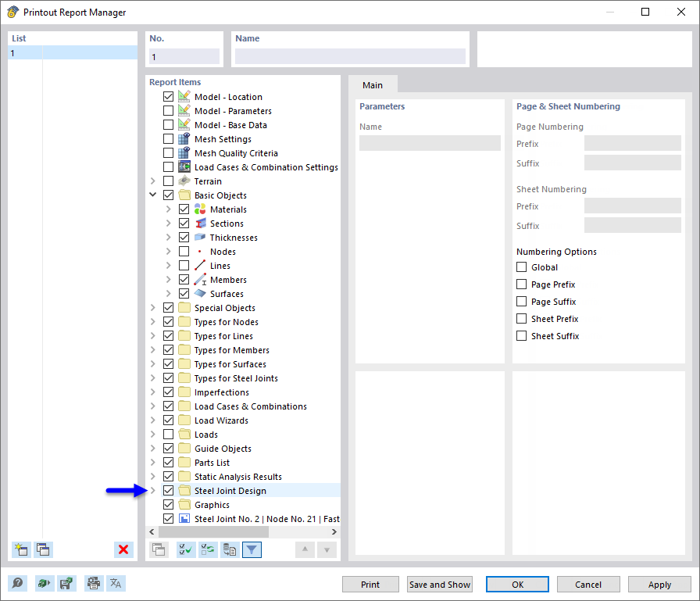Click the copy report icon
This screenshot has height=601, width=700.
44,549
